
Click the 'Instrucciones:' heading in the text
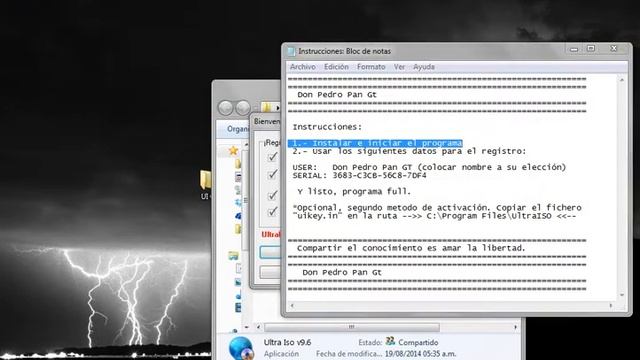(327, 127)
